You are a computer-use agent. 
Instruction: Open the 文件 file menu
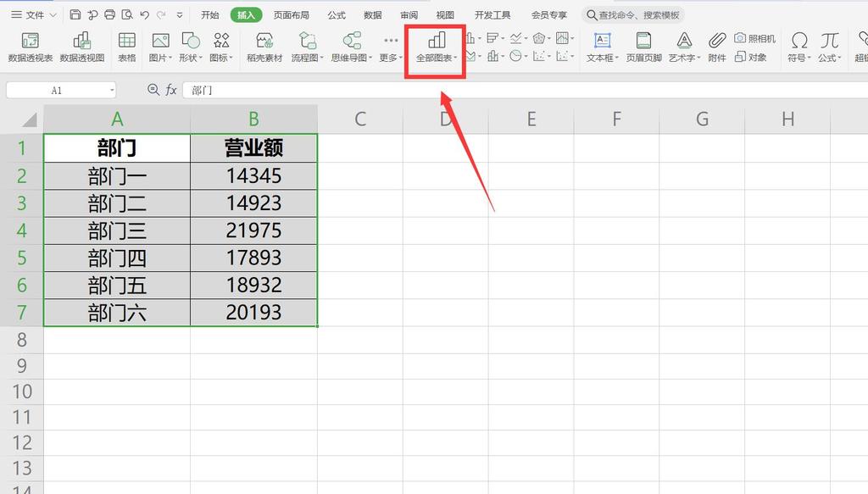point(34,15)
